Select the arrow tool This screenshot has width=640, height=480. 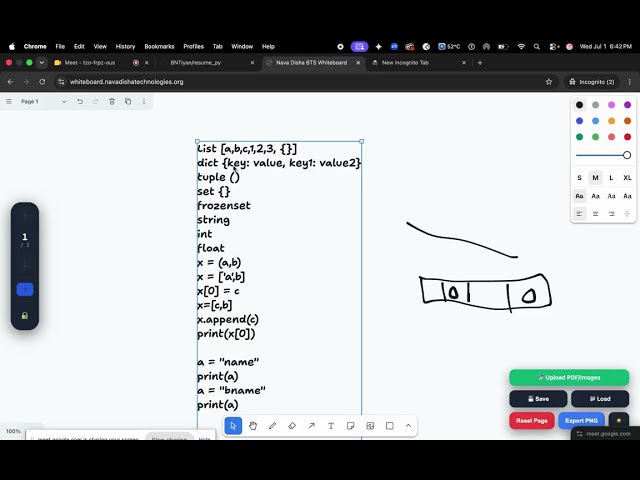(311, 426)
